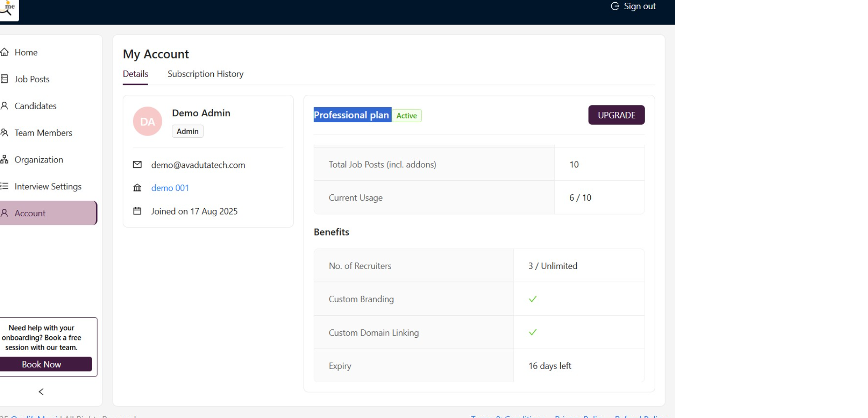Click the Candidates person icon
Image resolution: width=868 pixels, height=418 pixels.
[5, 106]
